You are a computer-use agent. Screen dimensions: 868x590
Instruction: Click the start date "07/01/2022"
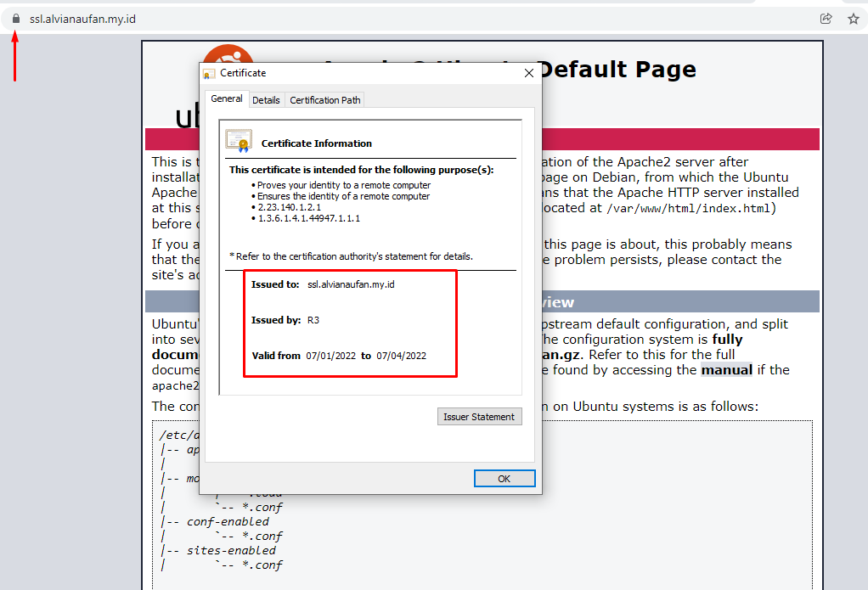pyautogui.click(x=331, y=356)
